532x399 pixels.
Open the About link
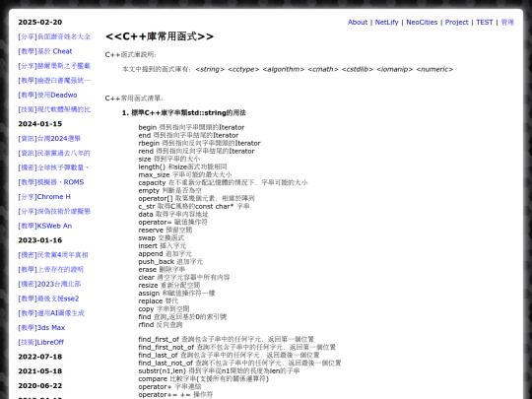click(x=358, y=23)
